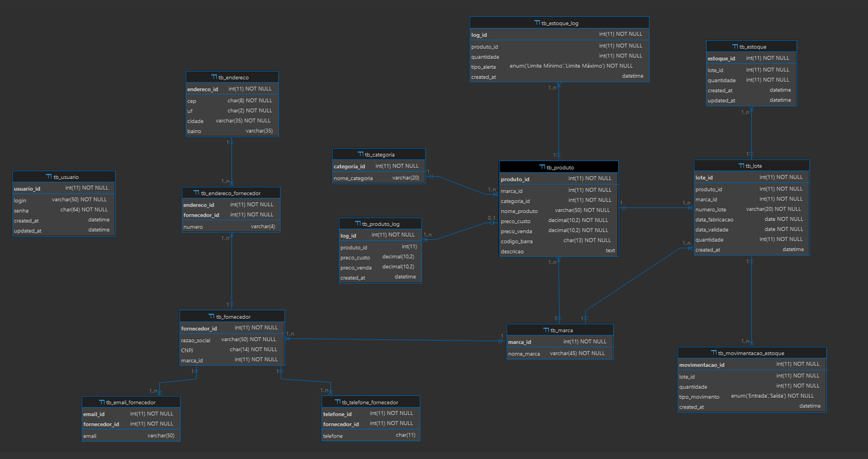Select the tipo_movimento enum column row
This screenshot has height=459, width=868.
click(x=752, y=397)
